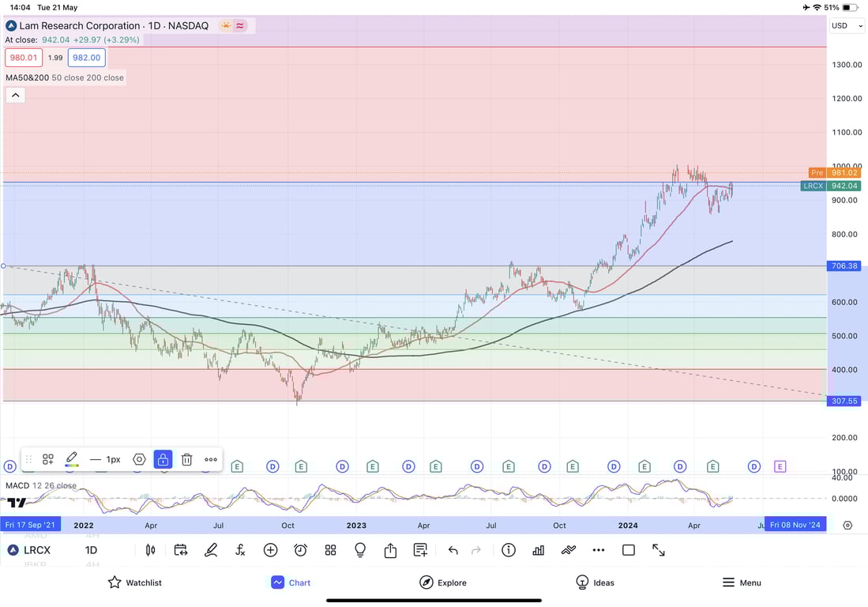Tap the 980.01 sell price button
The image size is (868, 607).
tap(24, 58)
